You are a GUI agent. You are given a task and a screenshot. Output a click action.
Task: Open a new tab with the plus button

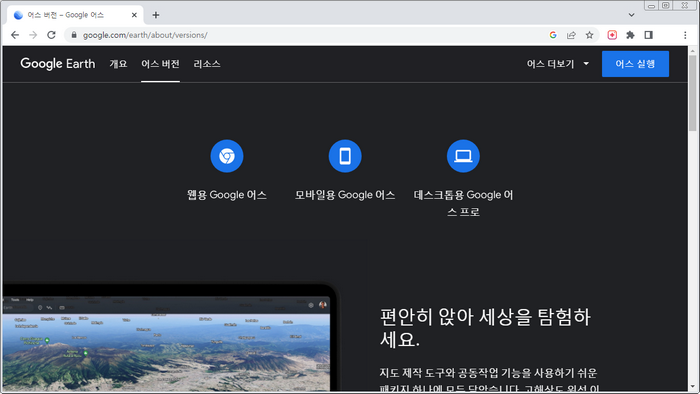tap(155, 15)
